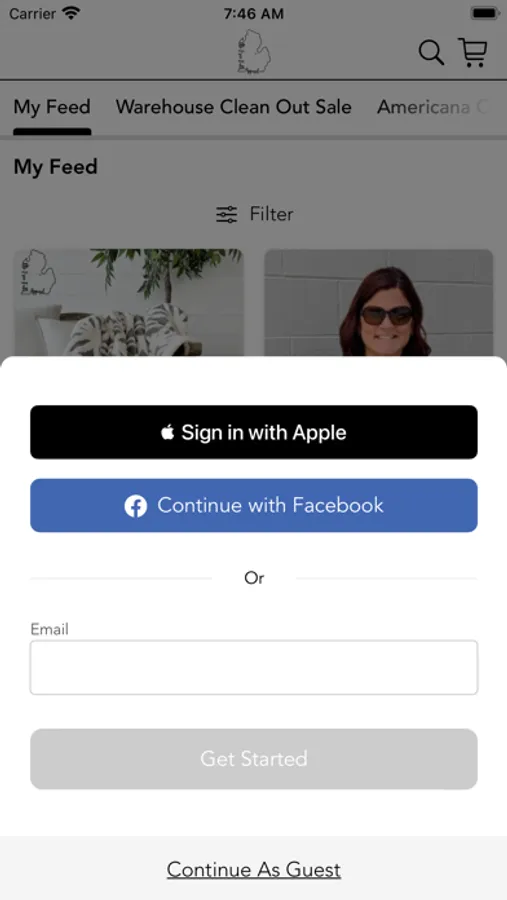The height and width of the screenshot is (900, 507).
Task: Tap the Apple logo on sign-in button
Action: [167, 432]
